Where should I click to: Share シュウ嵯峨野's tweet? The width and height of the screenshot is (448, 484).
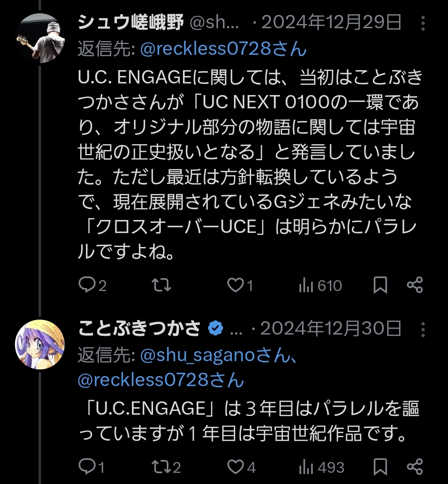[414, 285]
